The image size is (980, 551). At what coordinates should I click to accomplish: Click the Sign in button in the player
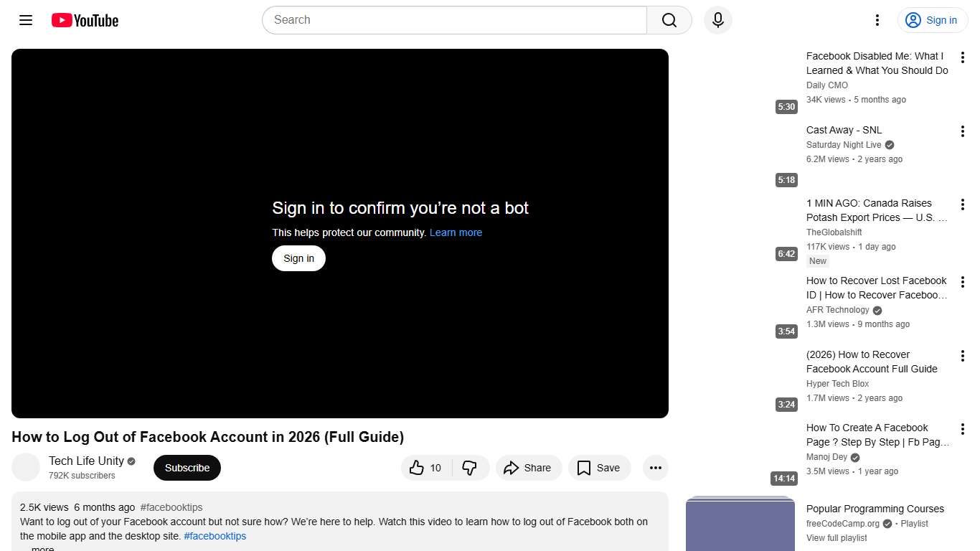pos(298,258)
